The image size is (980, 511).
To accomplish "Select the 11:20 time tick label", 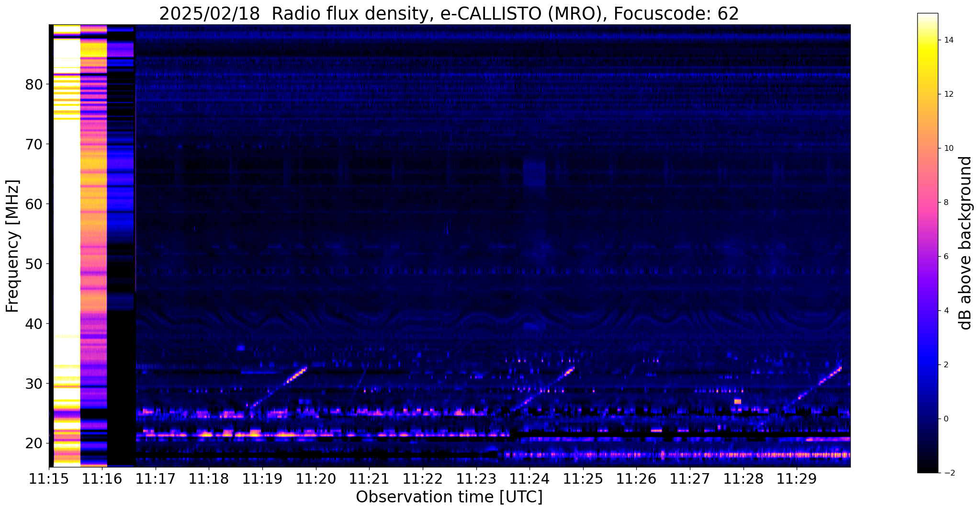I will coord(315,478).
